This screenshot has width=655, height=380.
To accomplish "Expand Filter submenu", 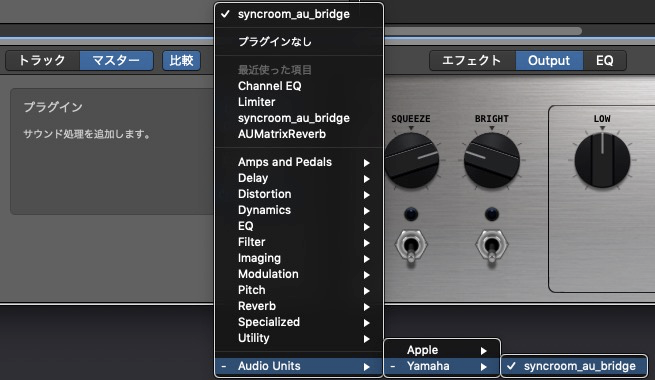I will 299,242.
